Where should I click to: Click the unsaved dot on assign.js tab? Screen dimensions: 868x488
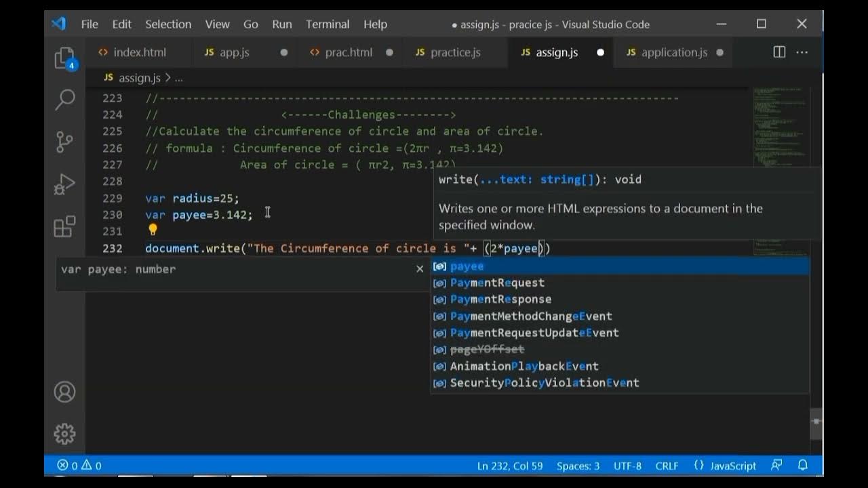click(x=600, y=52)
